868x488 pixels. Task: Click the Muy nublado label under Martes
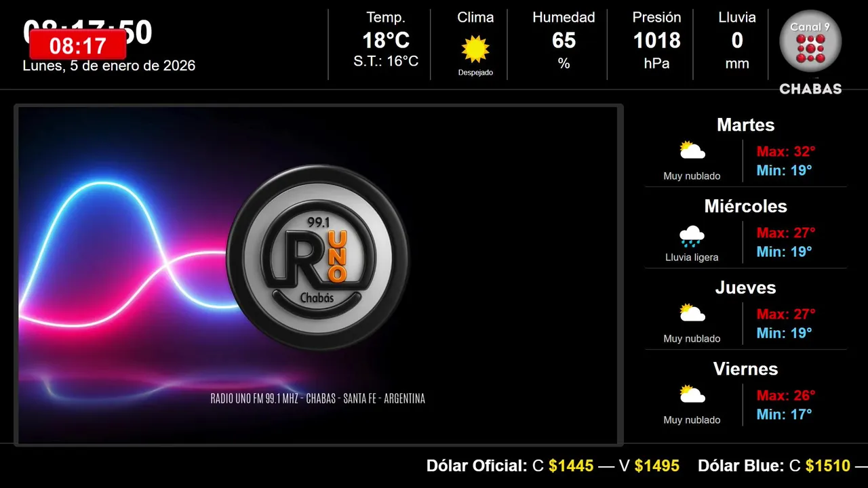coord(692,176)
